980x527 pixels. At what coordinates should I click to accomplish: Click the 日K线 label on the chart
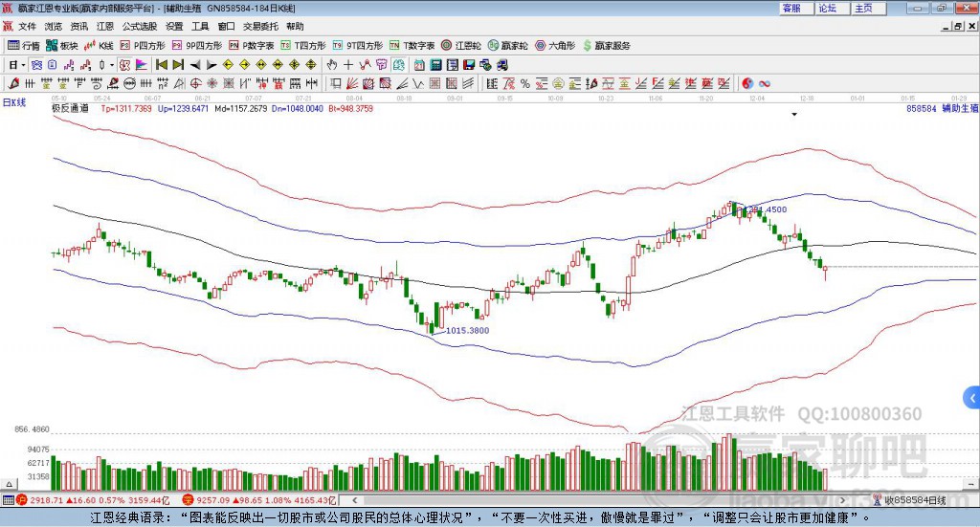coord(14,103)
